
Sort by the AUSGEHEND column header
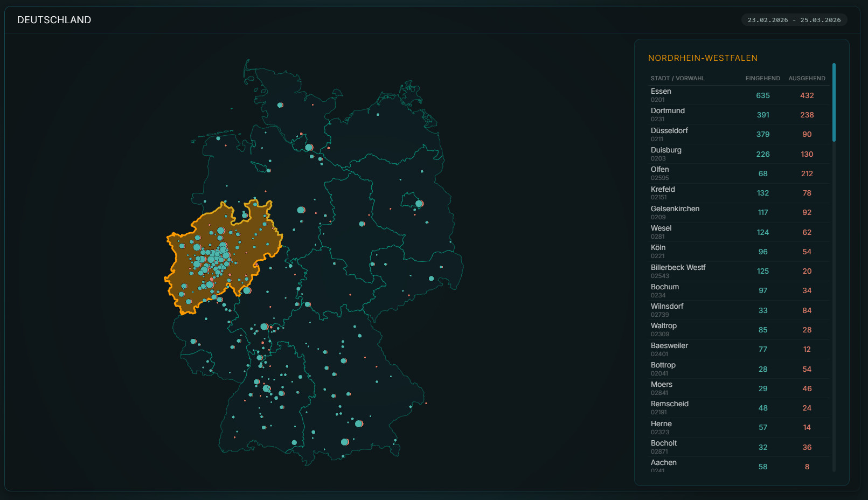pyautogui.click(x=807, y=78)
